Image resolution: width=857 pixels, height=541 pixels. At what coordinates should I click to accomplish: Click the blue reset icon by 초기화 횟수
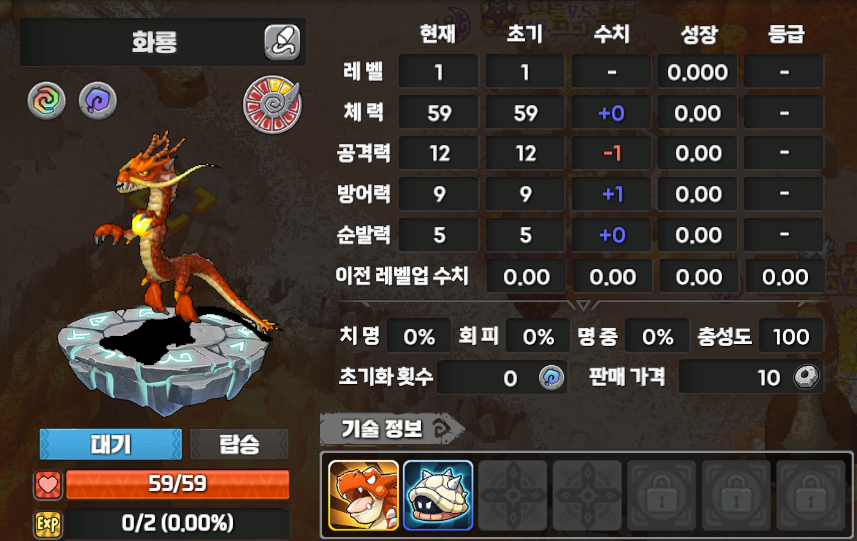551,378
